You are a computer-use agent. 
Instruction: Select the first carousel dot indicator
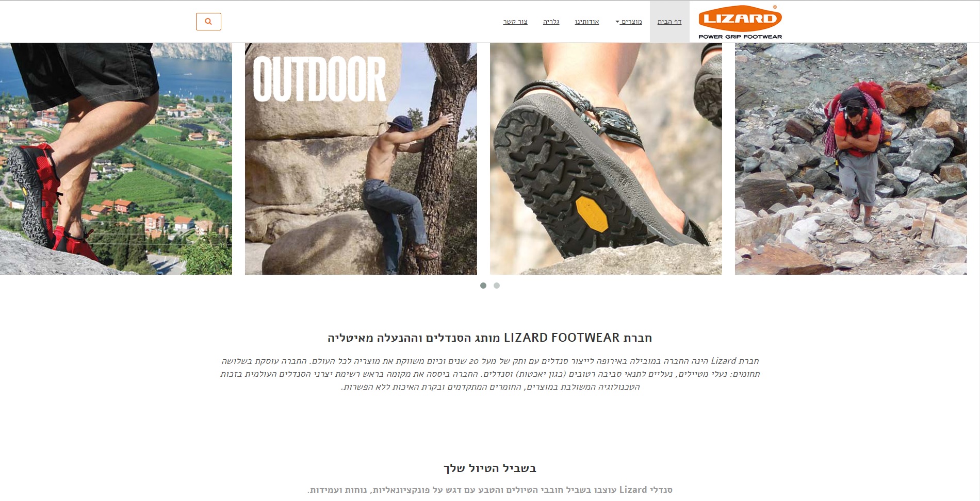[483, 286]
